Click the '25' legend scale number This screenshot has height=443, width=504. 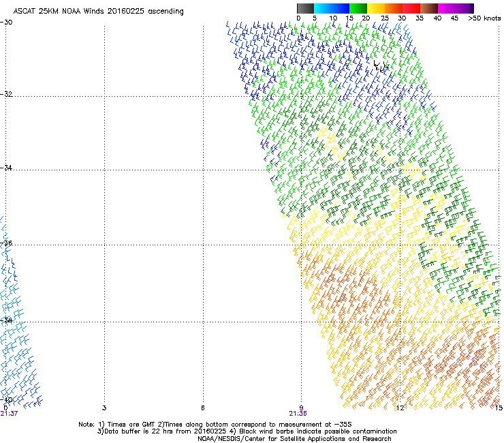pos(384,18)
